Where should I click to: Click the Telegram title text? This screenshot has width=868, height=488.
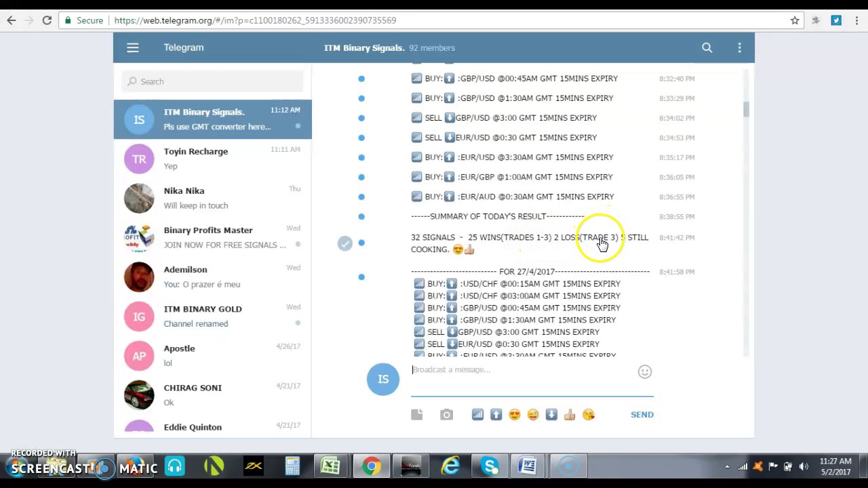click(184, 47)
